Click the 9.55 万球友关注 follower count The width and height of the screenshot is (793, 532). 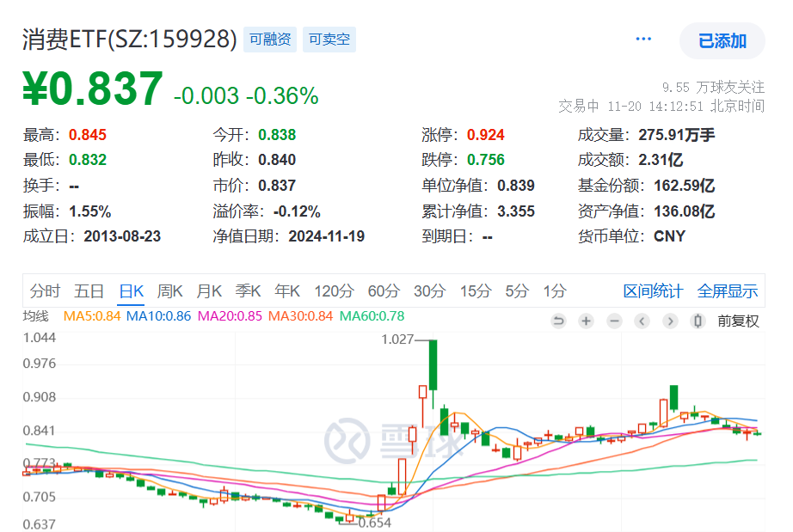(714, 88)
